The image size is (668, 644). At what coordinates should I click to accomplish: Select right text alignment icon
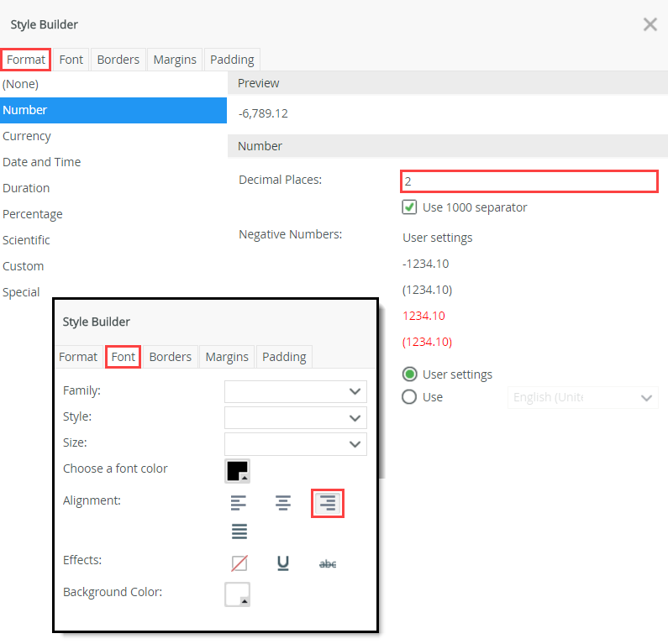tap(328, 503)
